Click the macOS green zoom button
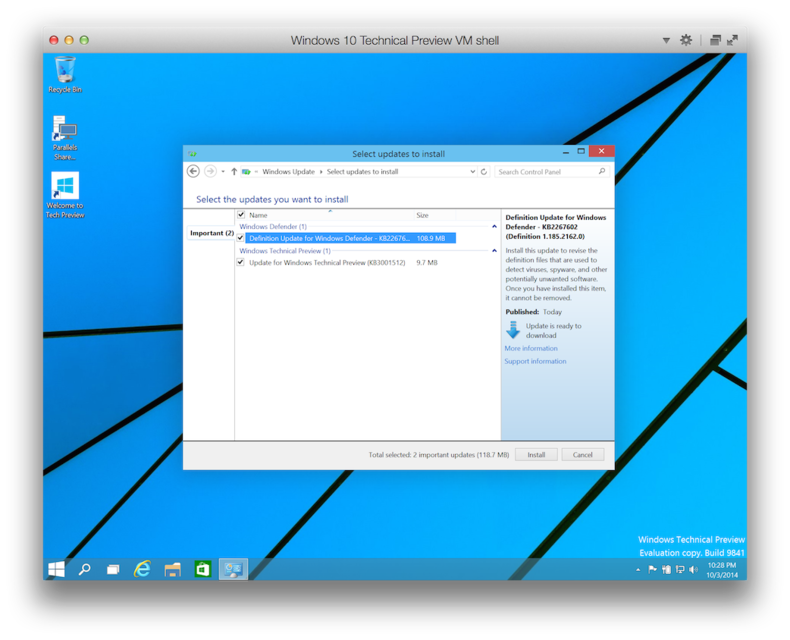790x640 pixels. (84, 40)
